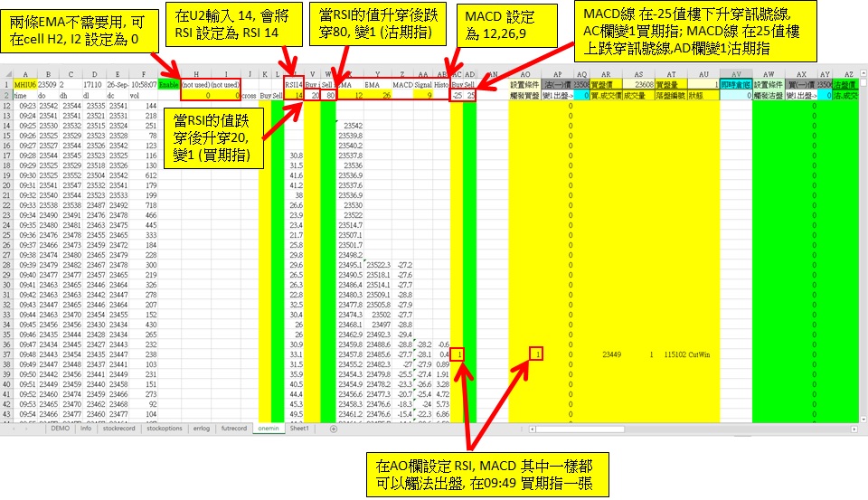Click the vertical scrollbar down arrow
This screenshot has height=500, width=868.
[x=863, y=420]
